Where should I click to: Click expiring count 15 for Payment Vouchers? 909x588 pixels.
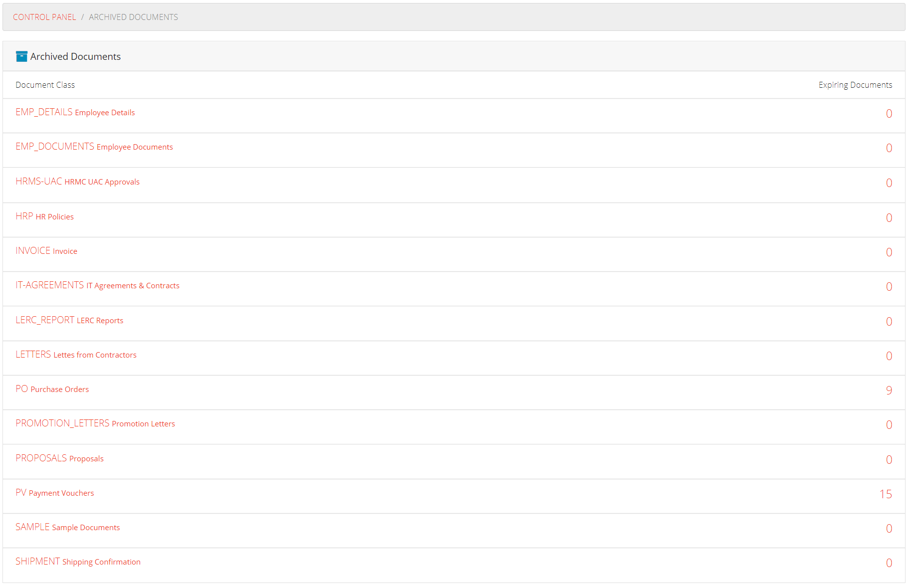pos(886,494)
